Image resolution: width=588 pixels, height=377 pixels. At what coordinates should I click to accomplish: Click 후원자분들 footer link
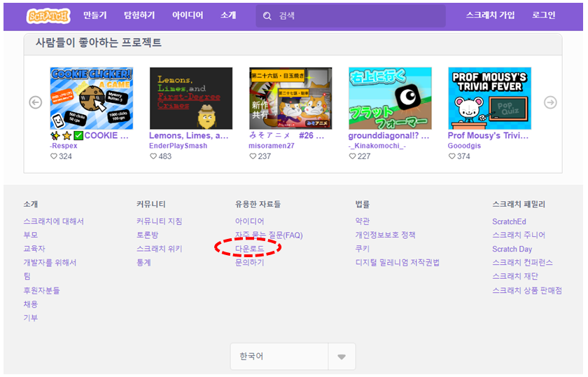click(41, 290)
